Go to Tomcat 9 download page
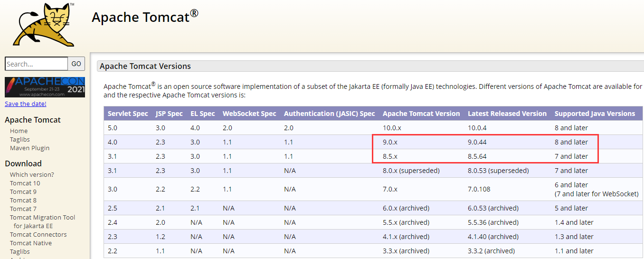Viewport: 644px width, 259px height. (23, 192)
